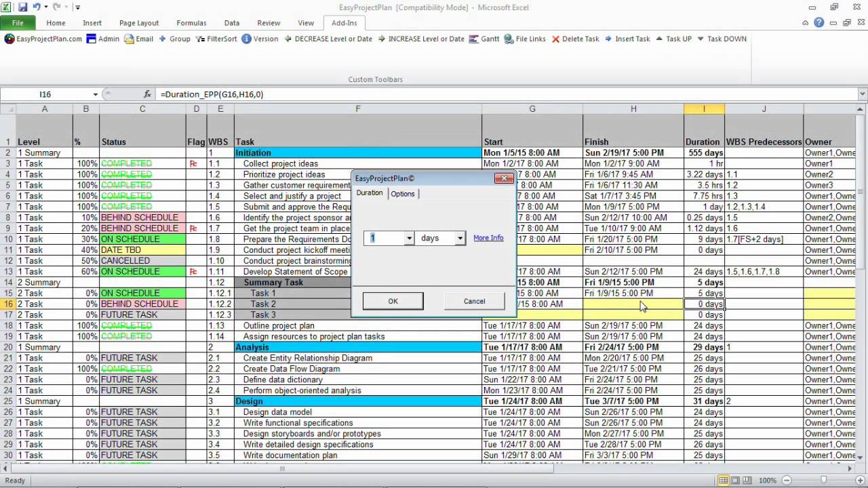The width and height of the screenshot is (868, 488).
Task: Expand the Name Box dropdown
Action: tap(96, 94)
